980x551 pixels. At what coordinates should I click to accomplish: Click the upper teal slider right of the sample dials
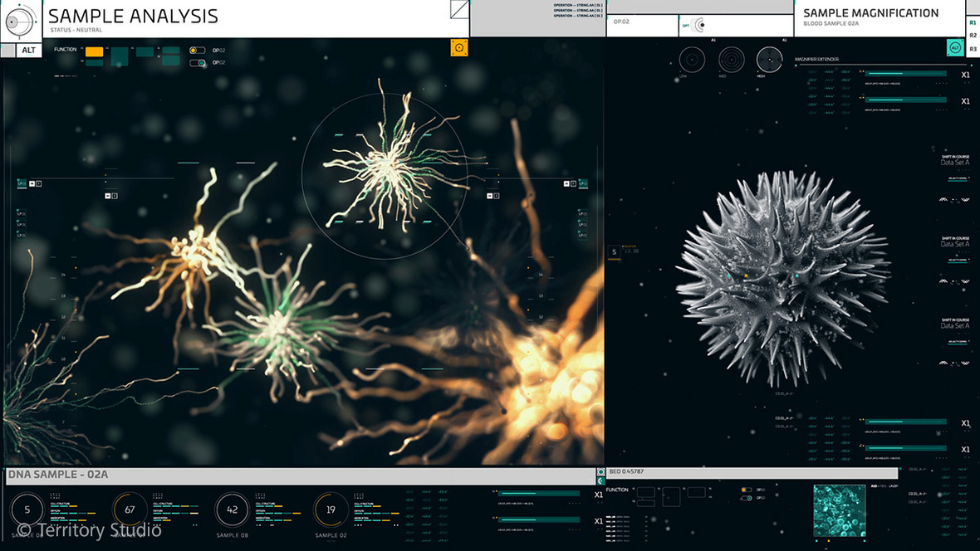pyautogui.click(x=539, y=494)
